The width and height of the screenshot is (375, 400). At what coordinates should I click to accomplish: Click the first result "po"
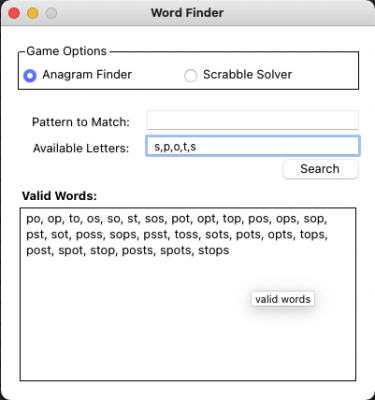pyautogui.click(x=33, y=219)
